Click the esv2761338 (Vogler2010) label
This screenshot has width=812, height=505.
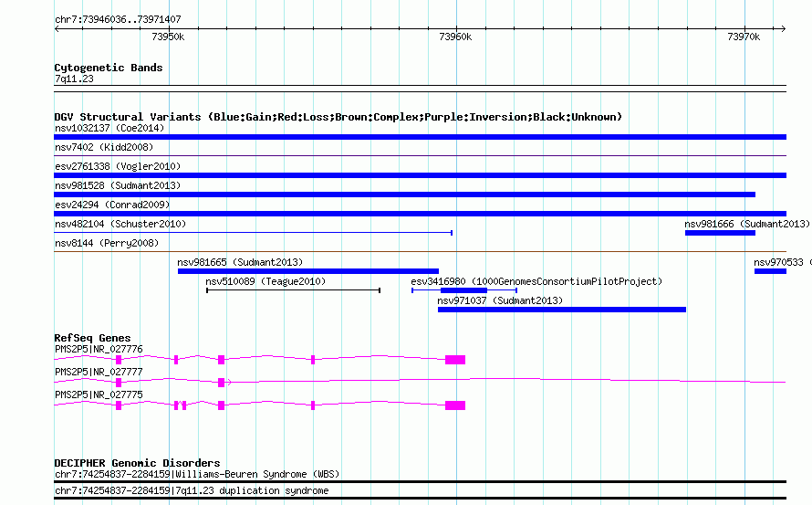[118, 166]
